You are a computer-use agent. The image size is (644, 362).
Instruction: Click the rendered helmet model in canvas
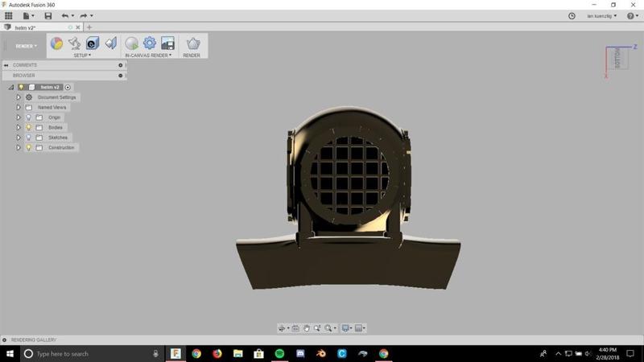(349, 198)
